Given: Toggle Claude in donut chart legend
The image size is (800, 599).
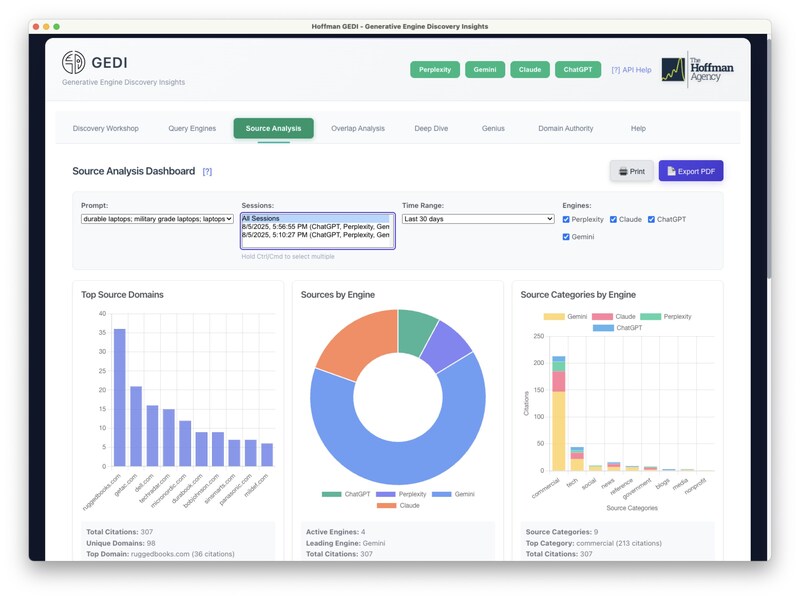Looking at the screenshot, I should (x=398, y=506).
